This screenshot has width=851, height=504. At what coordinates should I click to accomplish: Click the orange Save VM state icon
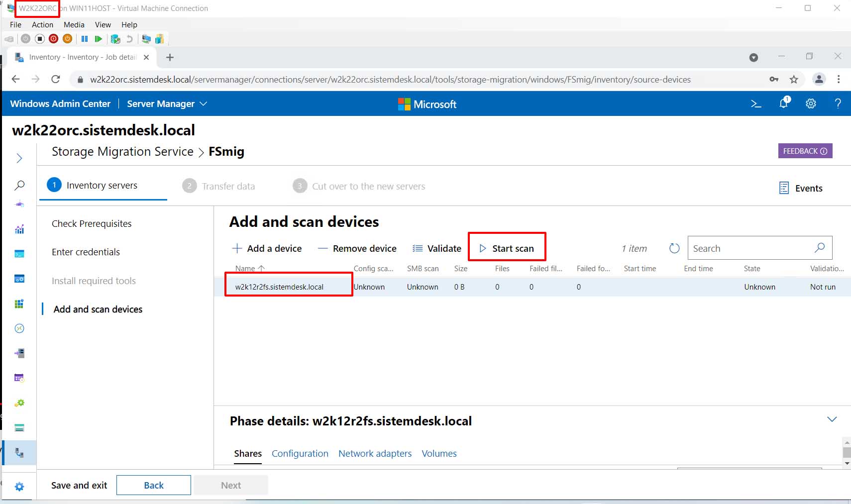[68, 39]
